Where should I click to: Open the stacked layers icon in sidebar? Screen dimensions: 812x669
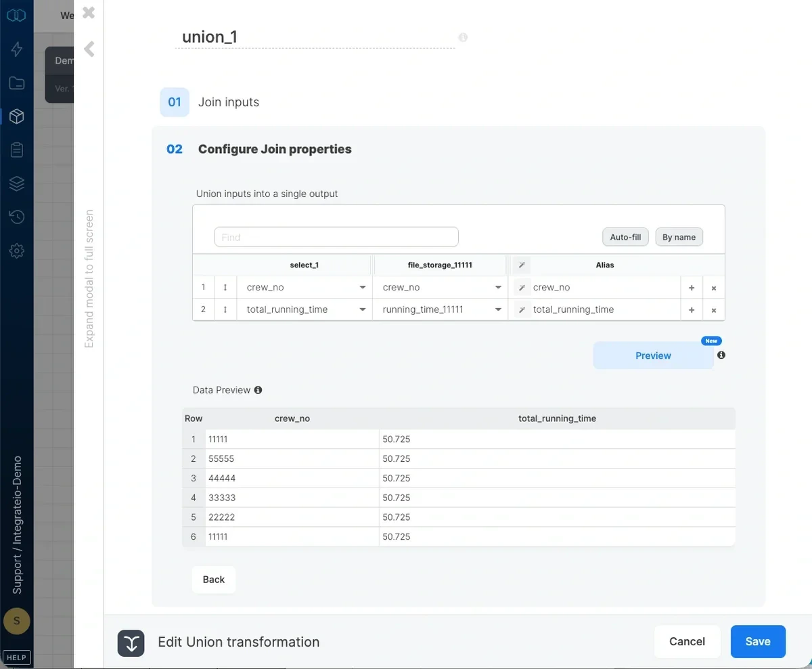17,184
